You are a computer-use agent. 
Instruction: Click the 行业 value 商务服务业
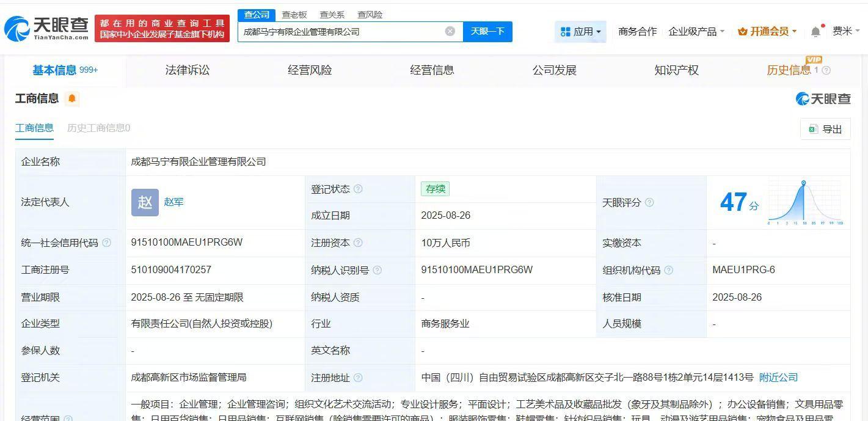coord(445,324)
